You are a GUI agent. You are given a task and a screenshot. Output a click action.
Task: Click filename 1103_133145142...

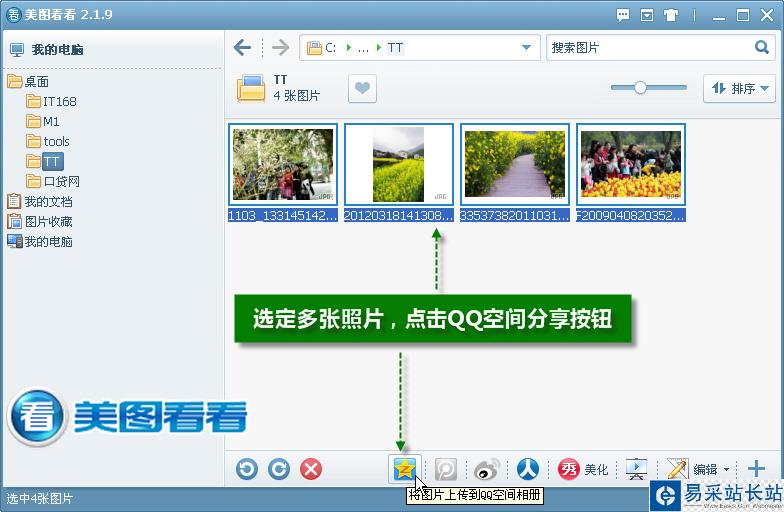coord(283,216)
